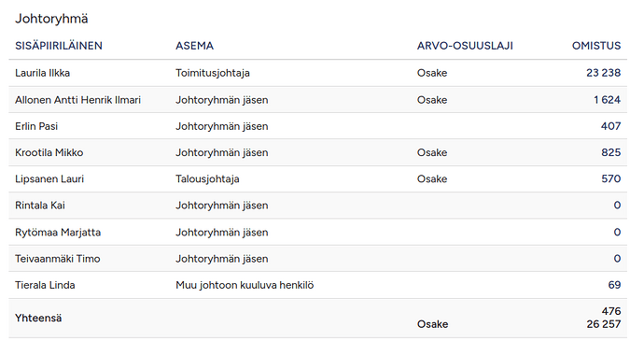This screenshot has width=644, height=341.
Task: Select the Laurila Ilkka name
Action: click(43, 73)
